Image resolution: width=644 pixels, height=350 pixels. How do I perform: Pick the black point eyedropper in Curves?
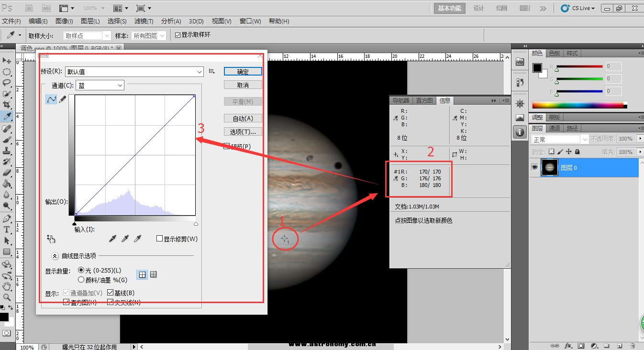coord(113,239)
